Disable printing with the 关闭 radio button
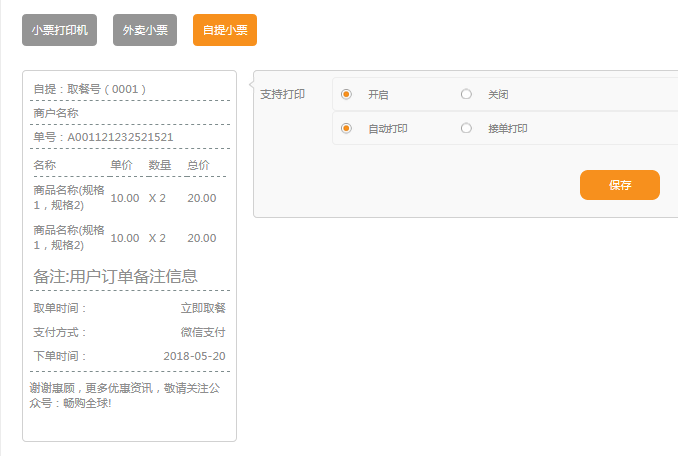Image resolution: width=678 pixels, height=456 pixels. 466,94
